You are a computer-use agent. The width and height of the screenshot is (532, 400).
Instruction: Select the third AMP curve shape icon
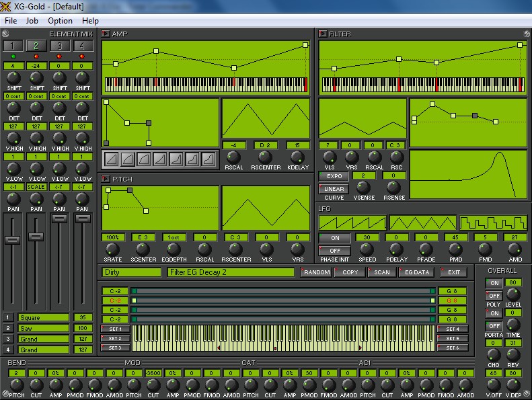click(x=144, y=159)
